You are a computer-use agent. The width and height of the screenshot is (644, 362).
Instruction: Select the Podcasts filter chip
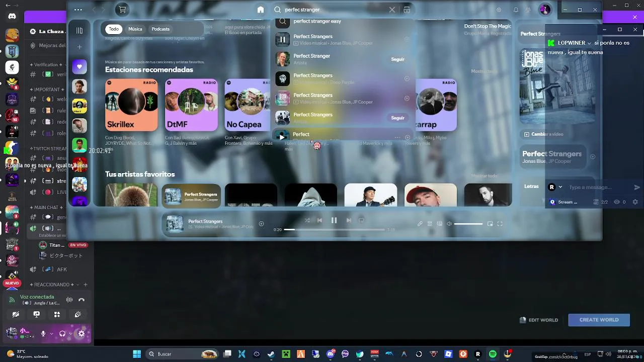(x=160, y=29)
